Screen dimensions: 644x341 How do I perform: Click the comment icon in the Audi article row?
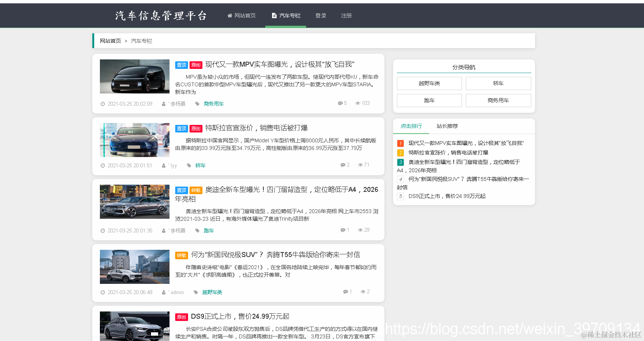[343, 230]
